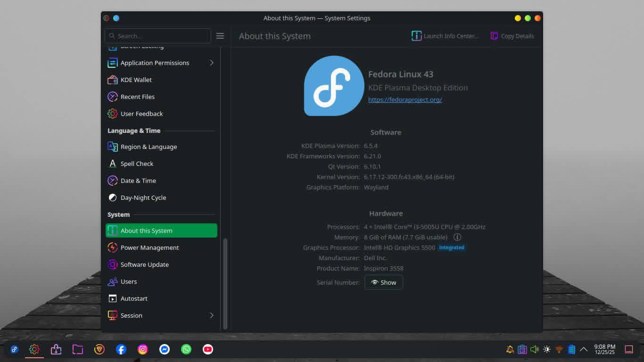Toggle the blue pin-window title bar button

[116, 18]
